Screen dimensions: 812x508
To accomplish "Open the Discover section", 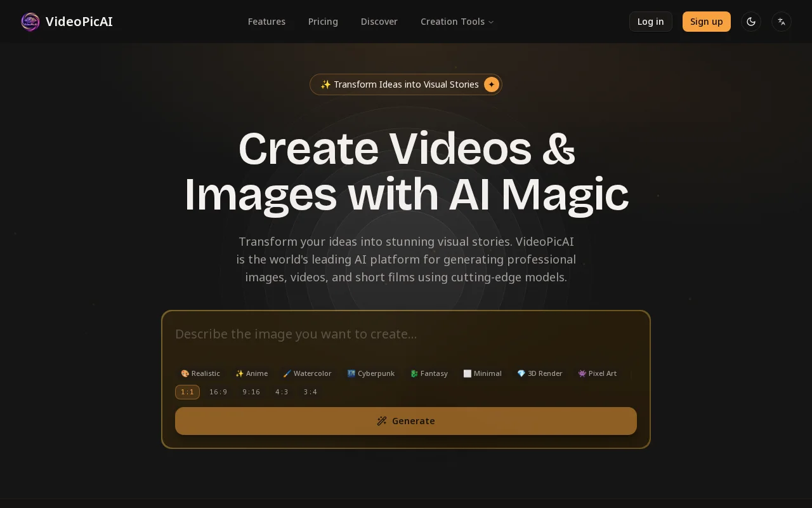I will [x=379, y=22].
